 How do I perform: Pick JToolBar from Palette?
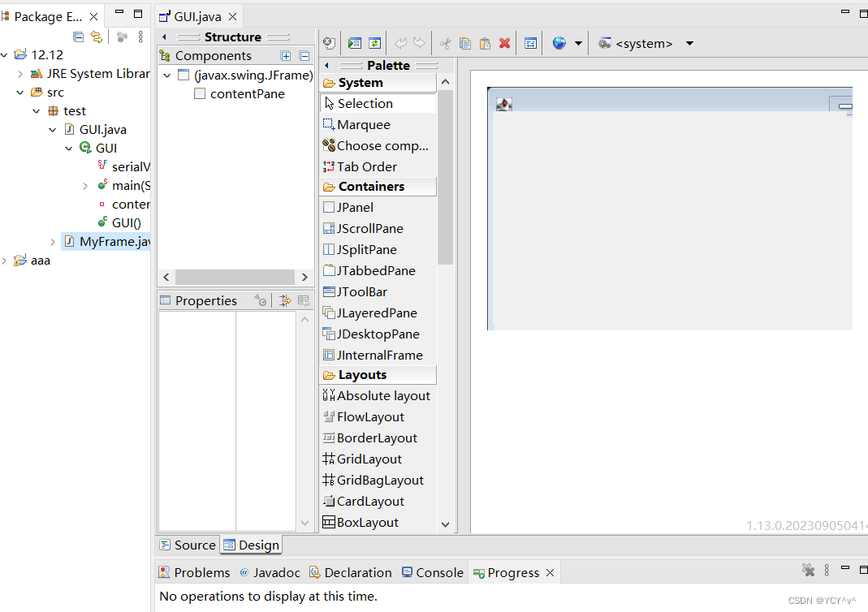tap(378, 291)
